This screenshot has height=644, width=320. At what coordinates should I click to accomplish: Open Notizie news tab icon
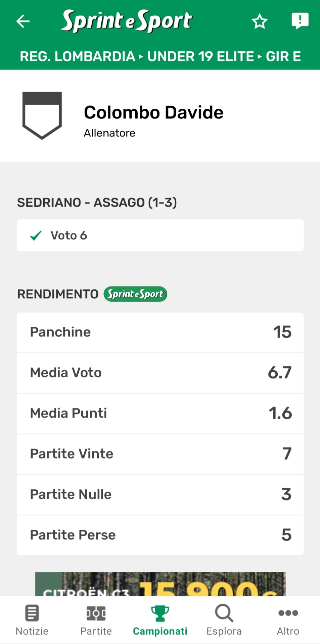click(x=32, y=613)
